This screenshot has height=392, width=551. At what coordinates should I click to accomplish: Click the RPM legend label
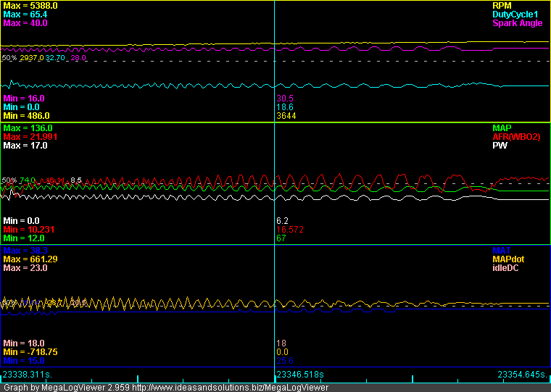502,5
